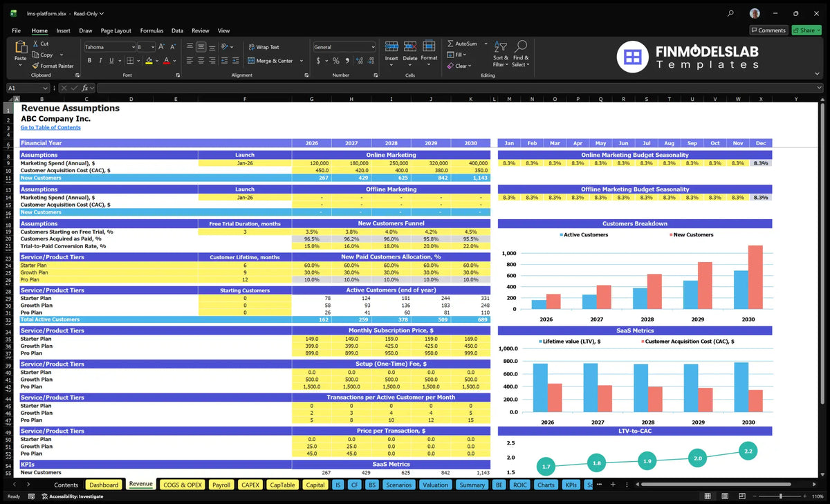The width and height of the screenshot is (830, 504).
Task: Toggle right horizontal alignment
Action: tap(212, 61)
